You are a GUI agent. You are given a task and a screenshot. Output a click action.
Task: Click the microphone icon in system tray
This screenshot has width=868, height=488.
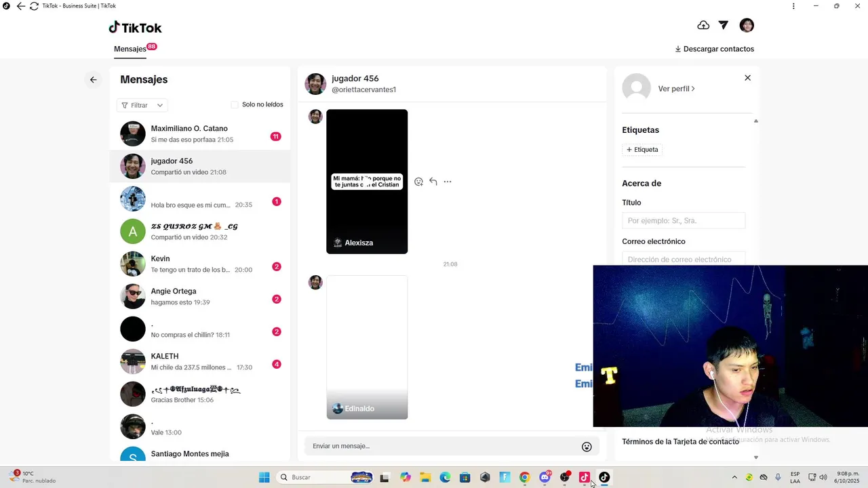[x=778, y=477]
